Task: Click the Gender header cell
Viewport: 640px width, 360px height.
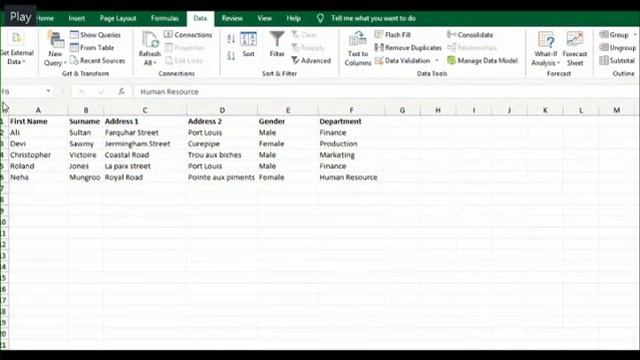Action: coord(288,121)
